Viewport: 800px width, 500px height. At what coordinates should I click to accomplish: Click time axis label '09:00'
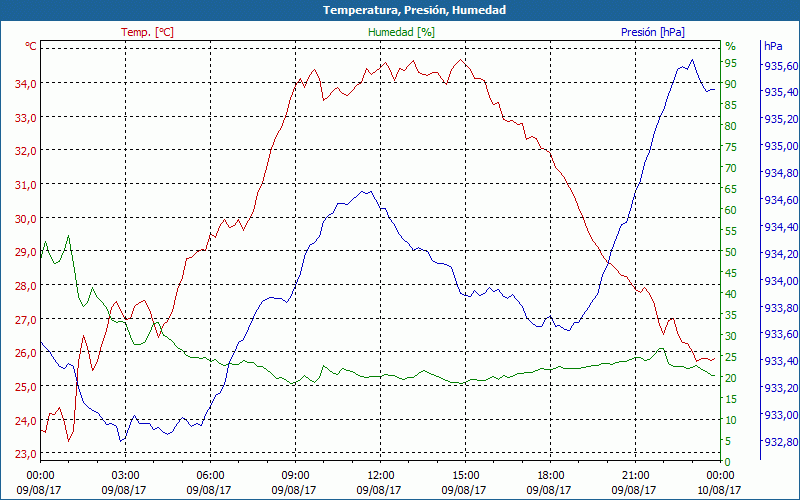pyautogui.click(x=295, y=476)
